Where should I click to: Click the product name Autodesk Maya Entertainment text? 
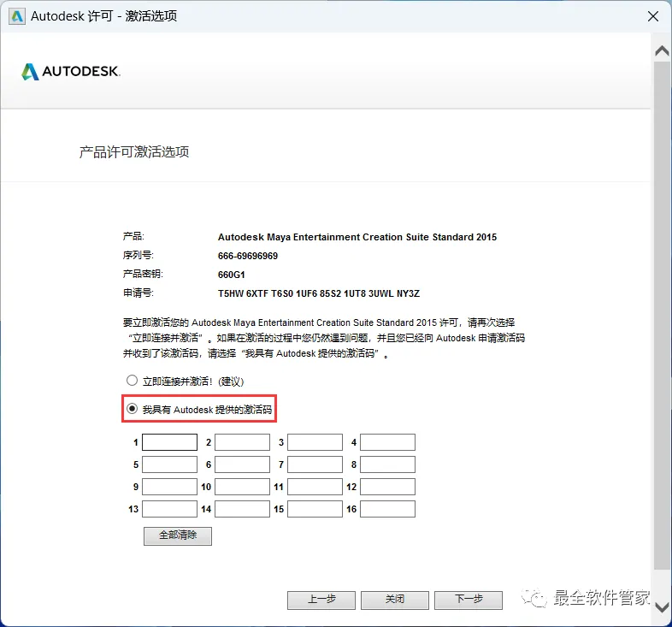pos(357,237)
